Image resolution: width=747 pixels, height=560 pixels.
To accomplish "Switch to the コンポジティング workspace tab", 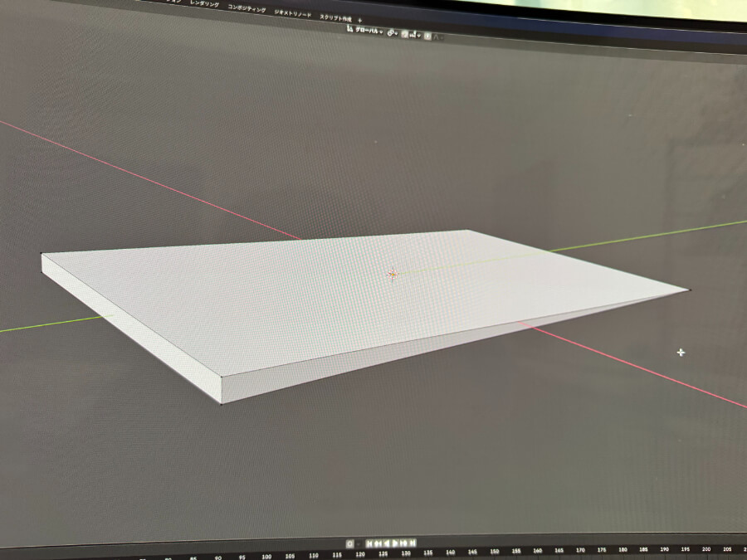I will tap(248, 8).
